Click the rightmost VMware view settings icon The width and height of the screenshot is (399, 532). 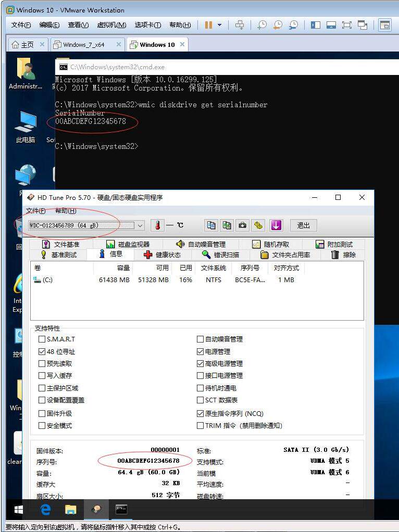click(385, 25)
